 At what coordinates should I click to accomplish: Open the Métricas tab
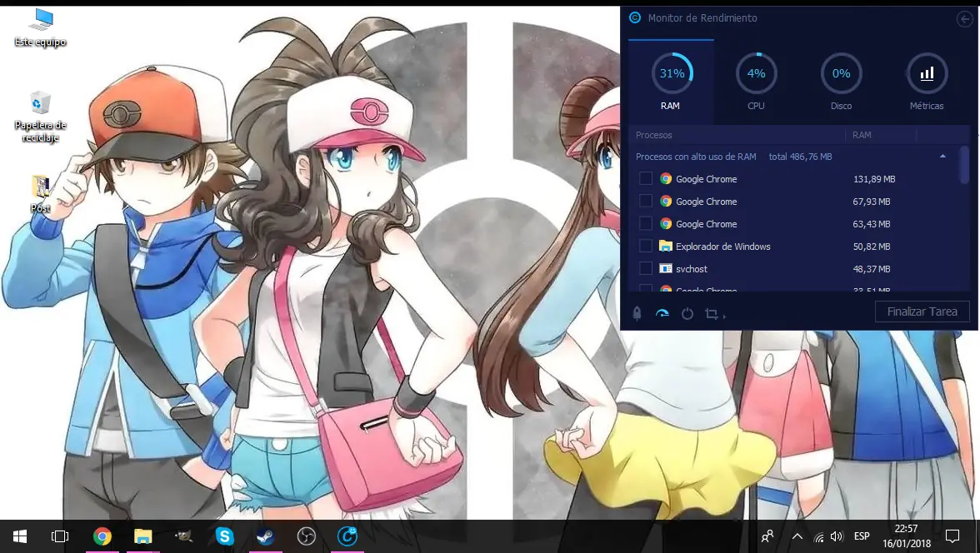[x=927, y=82]
